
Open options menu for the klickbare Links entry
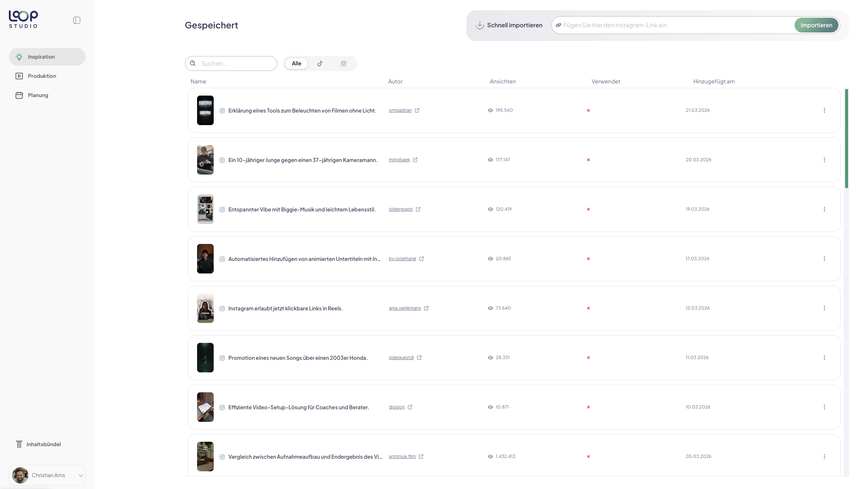(x=824, y=308)
